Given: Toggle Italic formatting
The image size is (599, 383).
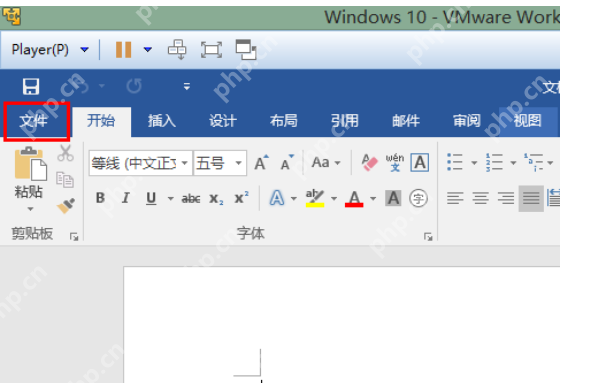Looking at the screenshot, I should (125, 198).
